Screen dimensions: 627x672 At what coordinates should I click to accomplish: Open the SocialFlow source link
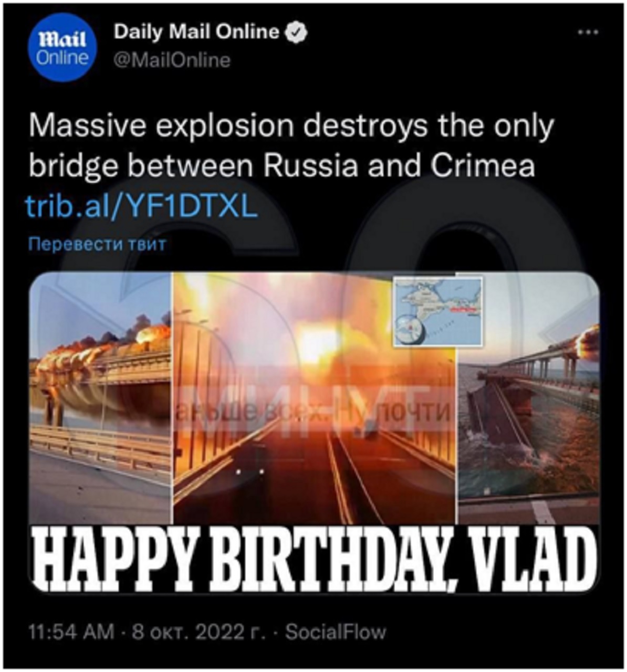coord(335,632)
